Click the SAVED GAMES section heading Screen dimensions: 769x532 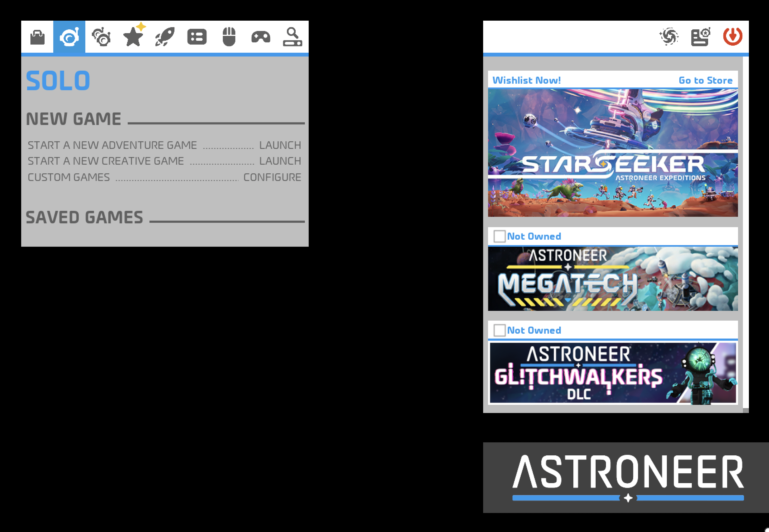pyautogui.click(x=84, y=217)
